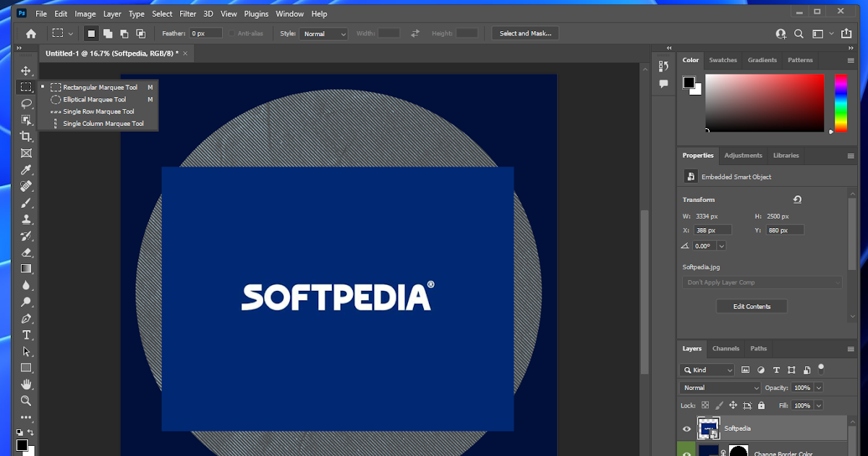Image resolution: width=868 pixels, height=456 pixels.
Task: Switch to the Channels tab
Action: coord(726,349)
